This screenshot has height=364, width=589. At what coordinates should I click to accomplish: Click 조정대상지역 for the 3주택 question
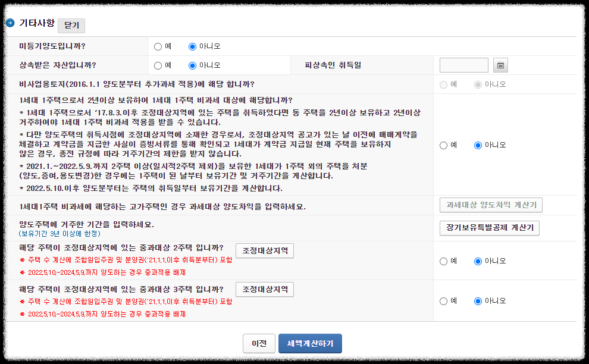[x=264, y=289]
